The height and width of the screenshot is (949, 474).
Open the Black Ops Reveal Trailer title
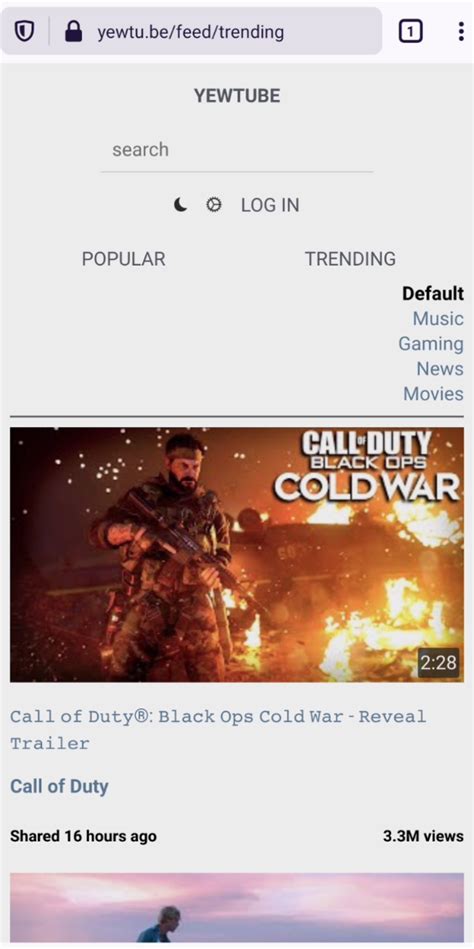[x=218, y=729]
